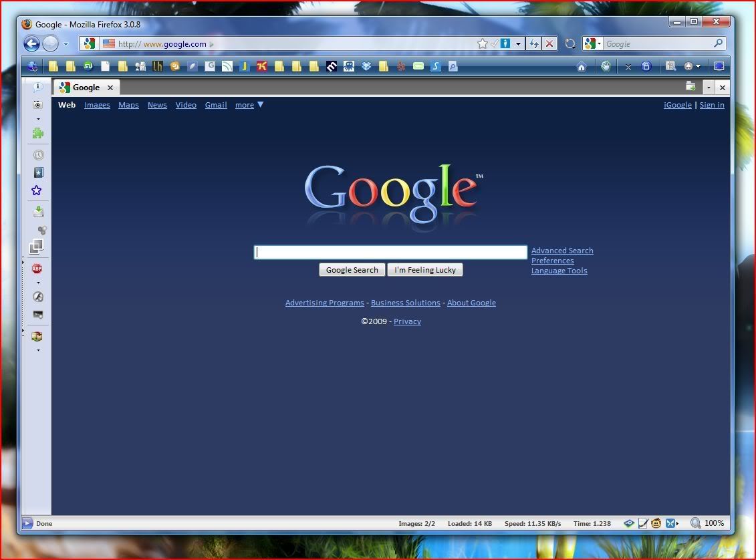This screenshot has width=756, height=560.
Task: Open the Privacy link
Action: tap(407, 321)
